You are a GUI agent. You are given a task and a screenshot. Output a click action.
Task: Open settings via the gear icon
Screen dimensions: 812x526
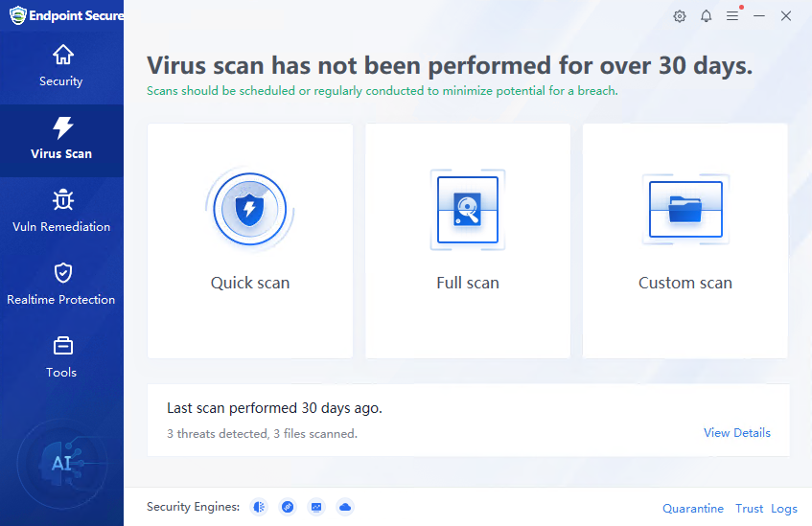tap(680, 16)
